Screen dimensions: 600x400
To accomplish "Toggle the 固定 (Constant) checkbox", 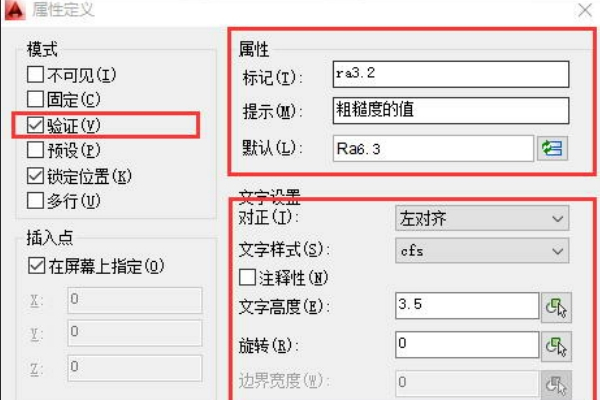I will 36,99.
